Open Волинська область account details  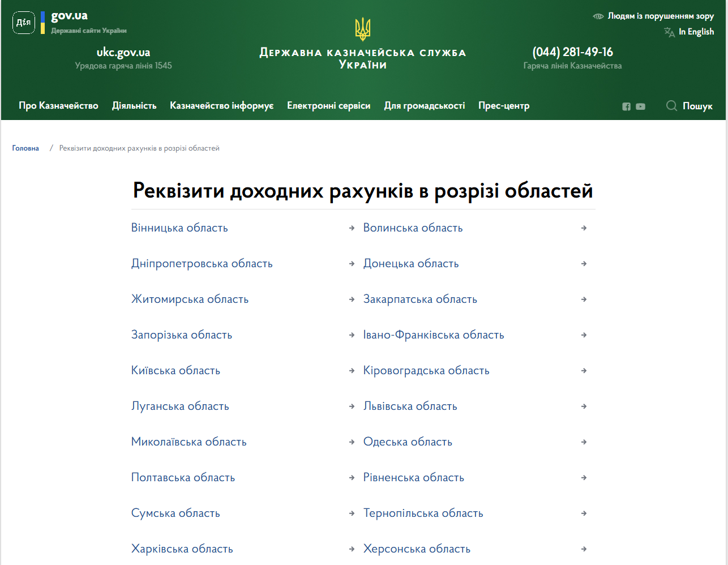point(413,228)
